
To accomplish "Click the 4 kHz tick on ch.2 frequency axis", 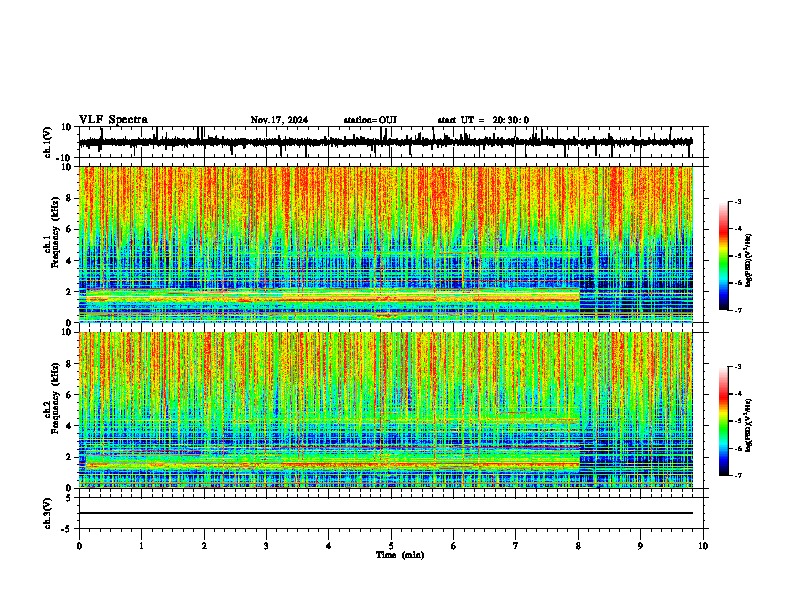I will point(69,426).
